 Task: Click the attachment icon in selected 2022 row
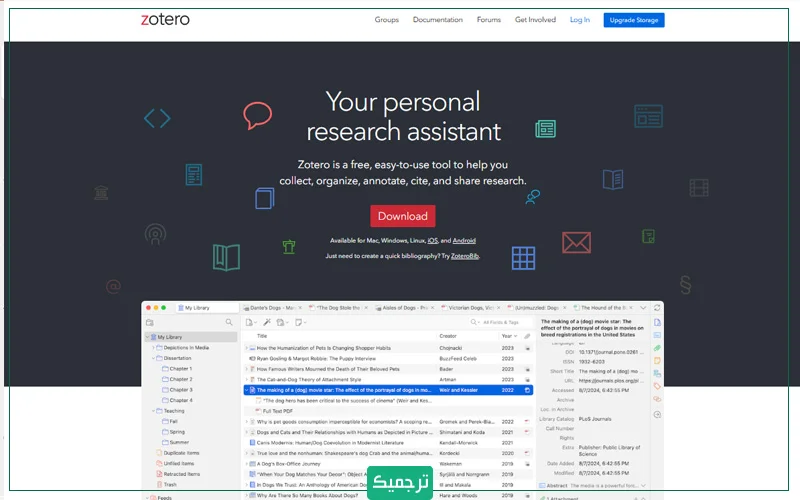[528, 390]
